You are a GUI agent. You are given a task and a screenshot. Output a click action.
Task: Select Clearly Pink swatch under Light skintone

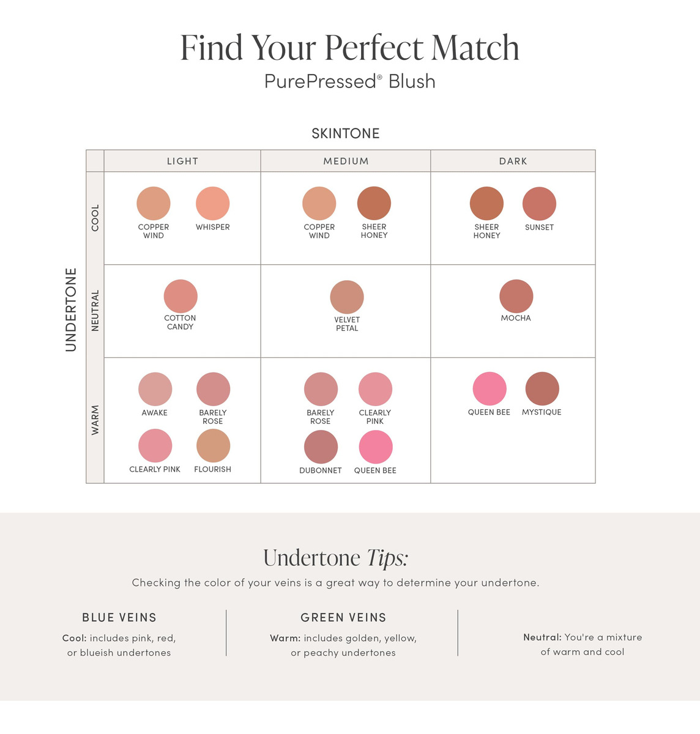155,446
